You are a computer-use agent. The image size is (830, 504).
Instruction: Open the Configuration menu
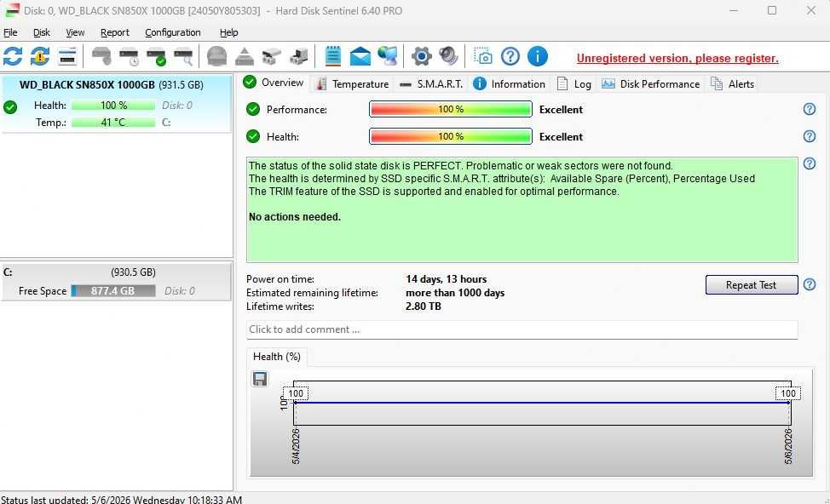click(x=173, y=32)
